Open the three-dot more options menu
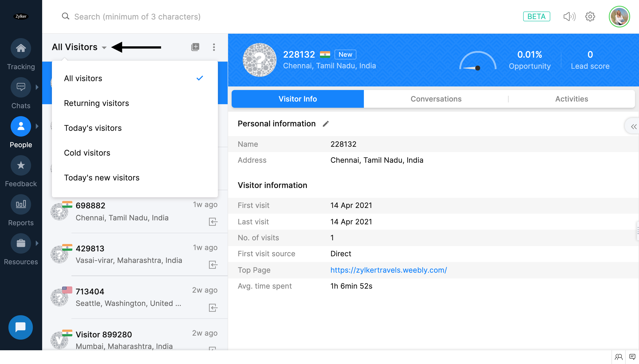 (214, 47)
